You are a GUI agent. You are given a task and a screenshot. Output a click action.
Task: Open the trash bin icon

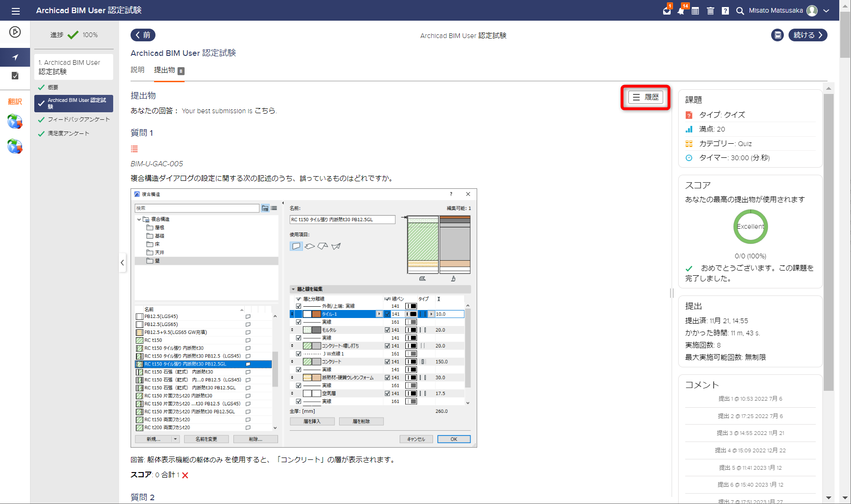[710, 10]
